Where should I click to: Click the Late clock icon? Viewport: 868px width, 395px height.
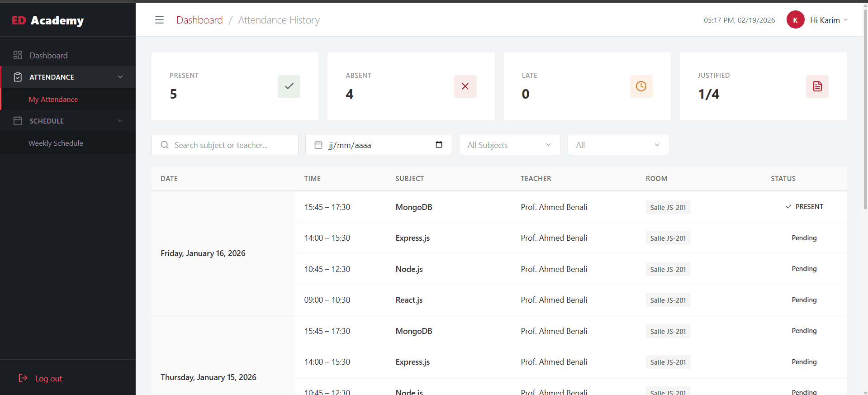(641, 86)
